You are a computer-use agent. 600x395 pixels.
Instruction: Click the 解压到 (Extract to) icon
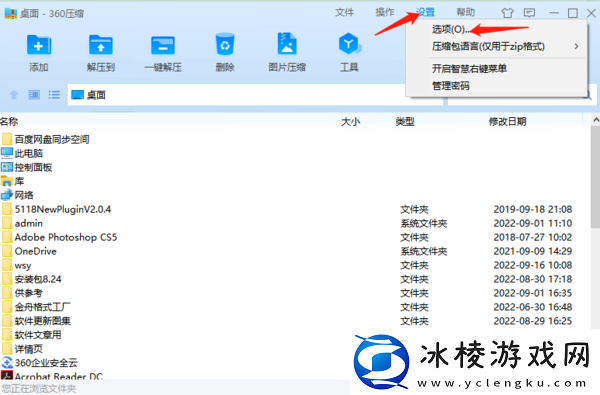click(101, 45)
